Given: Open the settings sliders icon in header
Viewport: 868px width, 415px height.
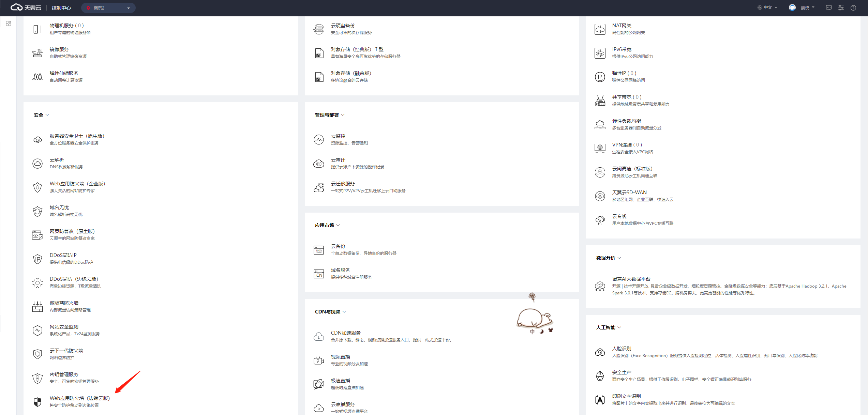Looking at the screenshot, I should tap(841, 7).
